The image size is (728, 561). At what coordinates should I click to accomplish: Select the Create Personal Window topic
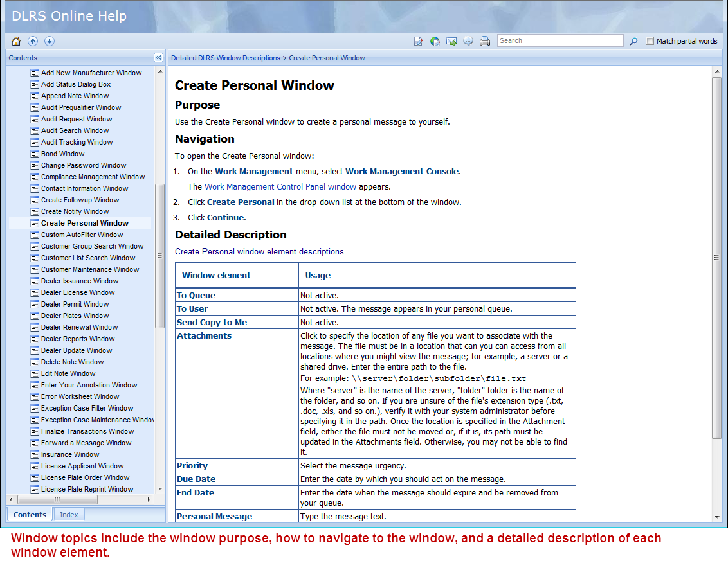pyautogui.click(x=85, y=223)
